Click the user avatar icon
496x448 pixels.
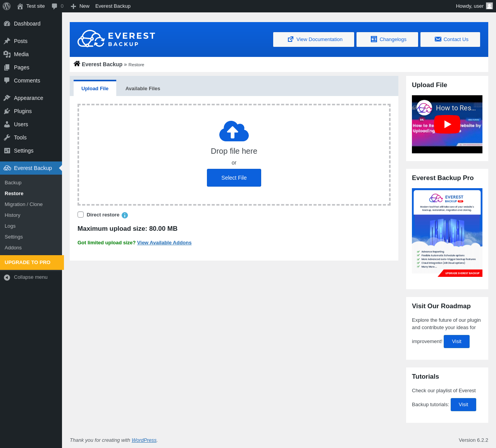[489, 6]
